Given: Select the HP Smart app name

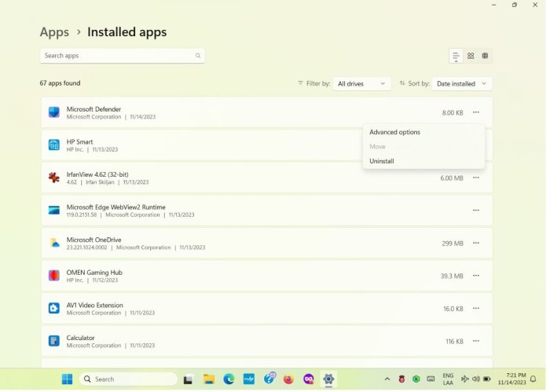Looking at the screenshot, I should [80, 143].
